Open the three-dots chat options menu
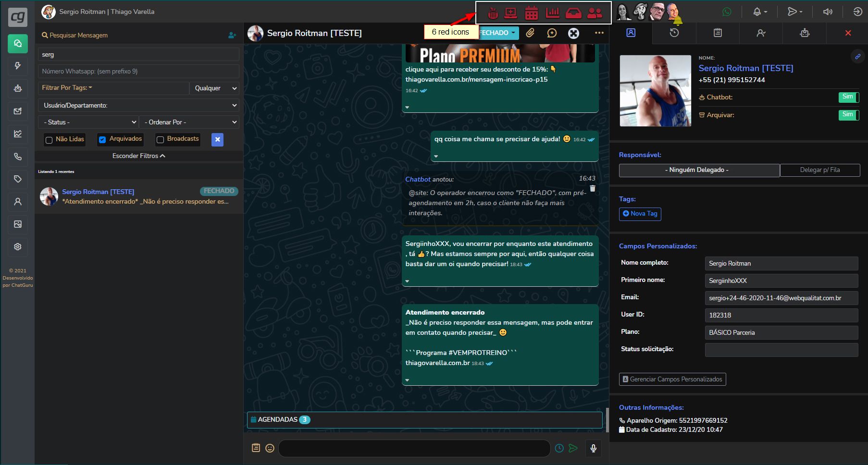The height and width of the screenshot is (465, 868). click(x=599, y=33)
